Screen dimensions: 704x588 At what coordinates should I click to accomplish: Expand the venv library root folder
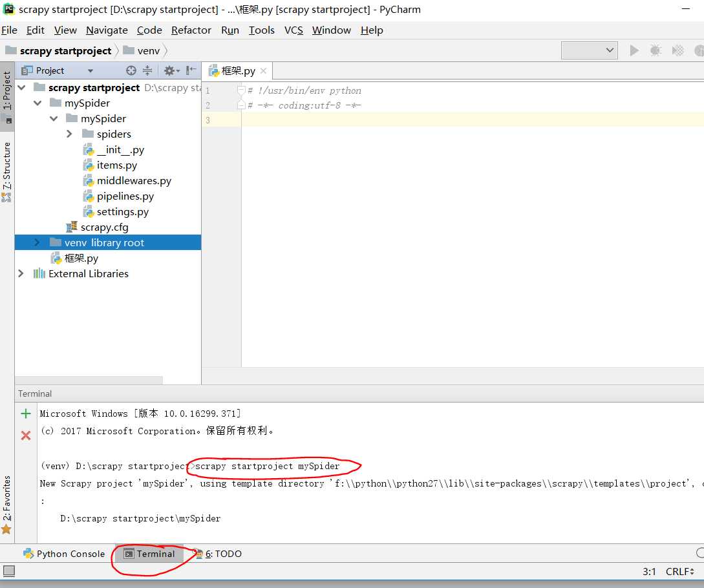click(x=37, y=242)
